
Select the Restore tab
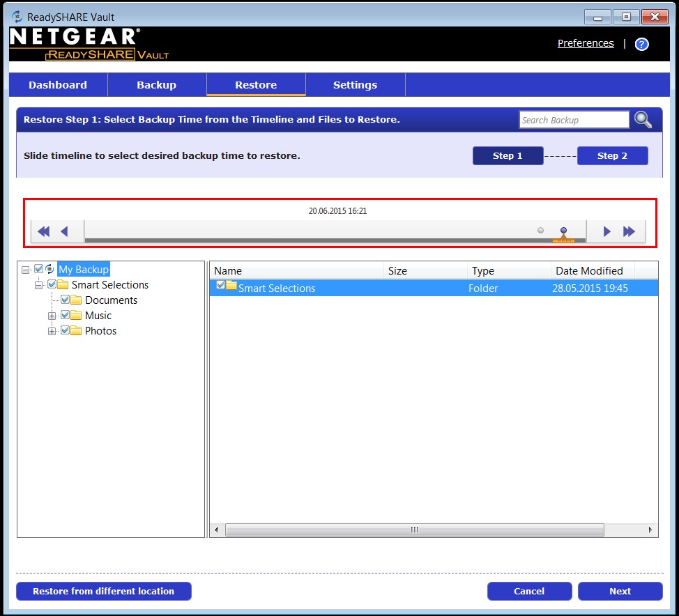coord(256,85)
